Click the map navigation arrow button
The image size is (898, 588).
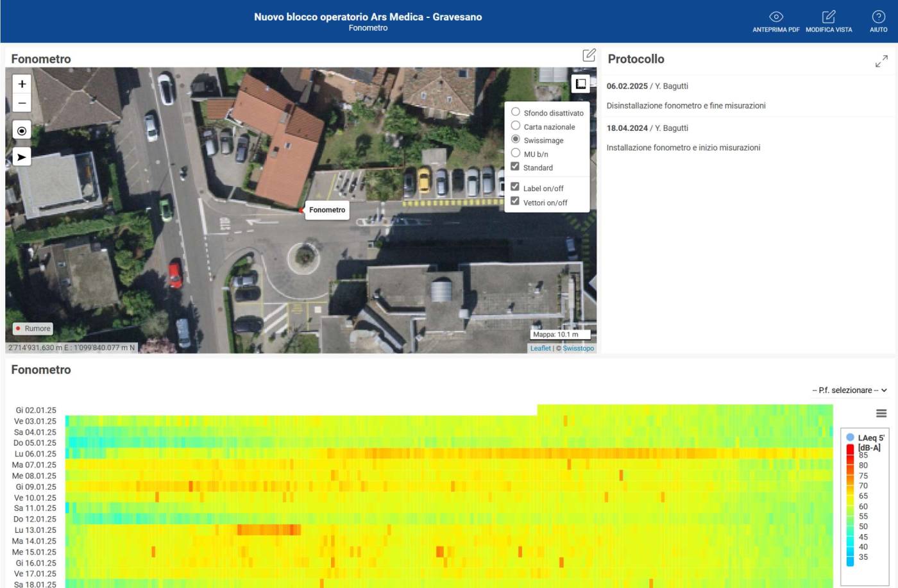pos(22,157)
